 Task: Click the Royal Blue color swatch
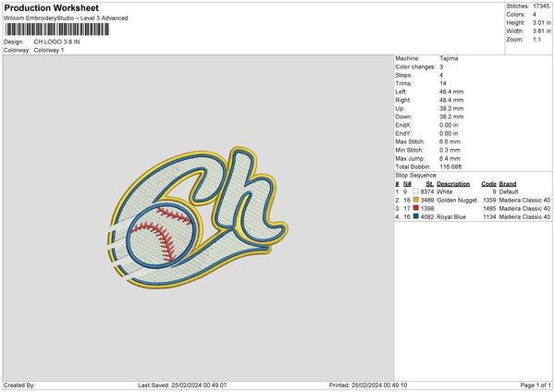click(415, 216)
